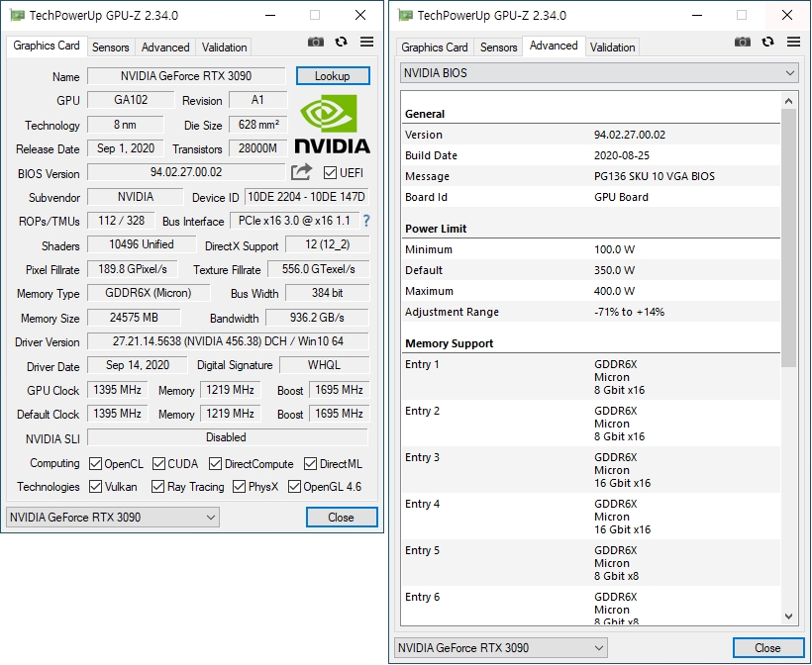Screen dimensions: 812x665
Task: Click the Bus Interface field
Action: coord(295,221)
